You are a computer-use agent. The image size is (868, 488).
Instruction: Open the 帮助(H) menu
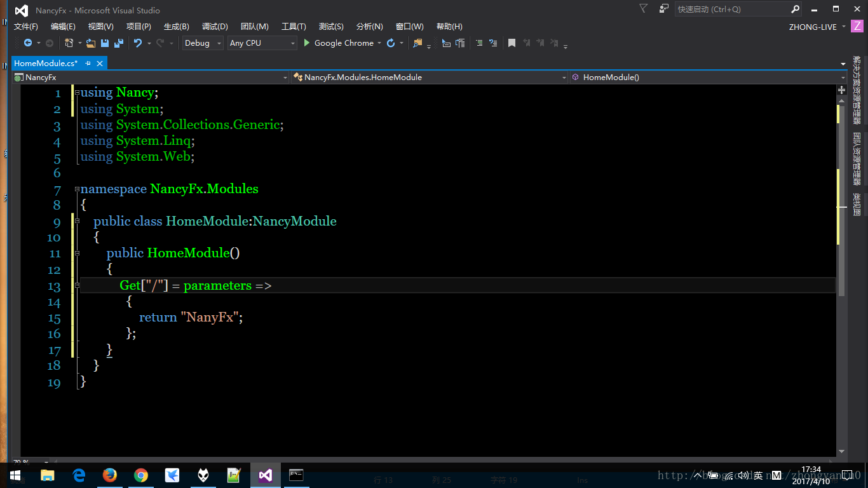coord(449,27)
